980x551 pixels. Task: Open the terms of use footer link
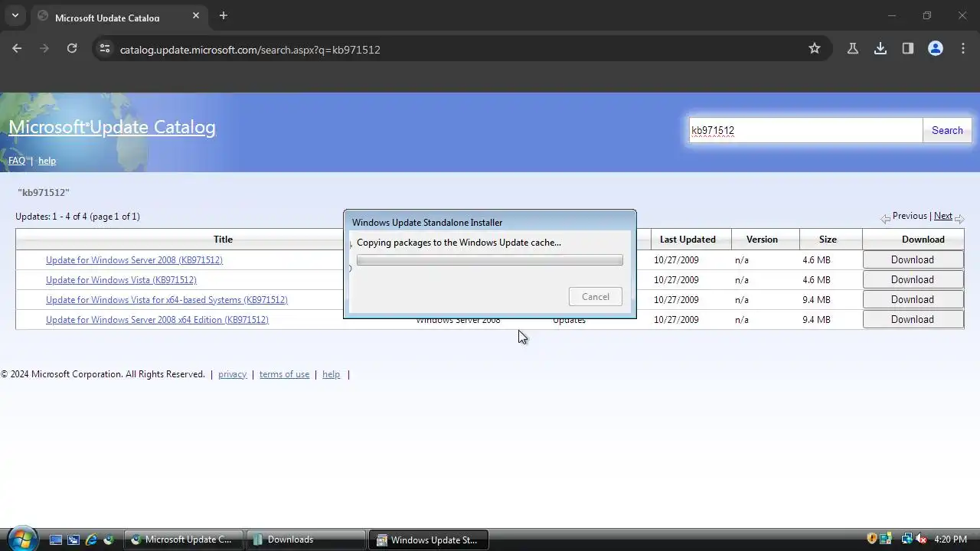(x=284, y=374)
